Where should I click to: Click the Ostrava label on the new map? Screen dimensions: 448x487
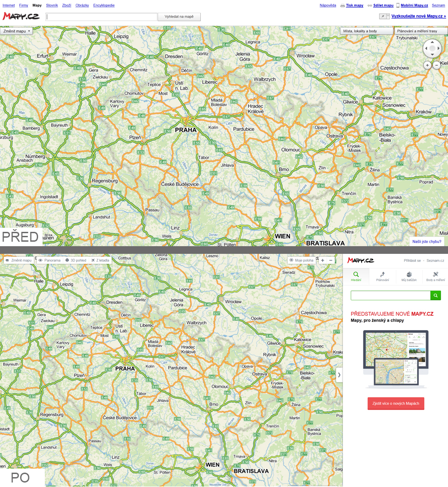(259, 374)
